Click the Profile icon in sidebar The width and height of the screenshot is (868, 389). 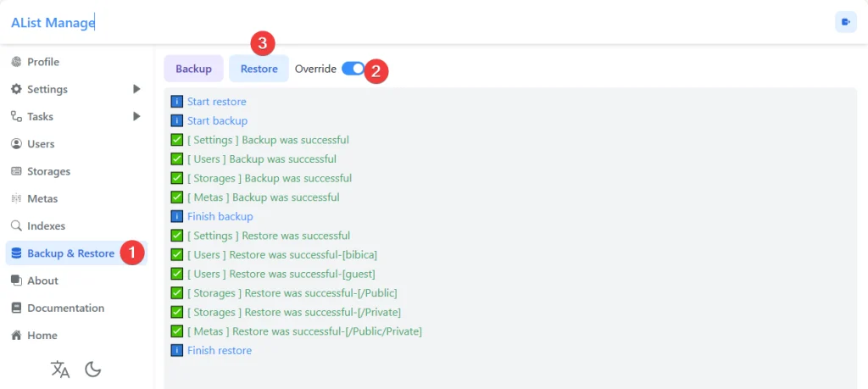coord(16,62)
